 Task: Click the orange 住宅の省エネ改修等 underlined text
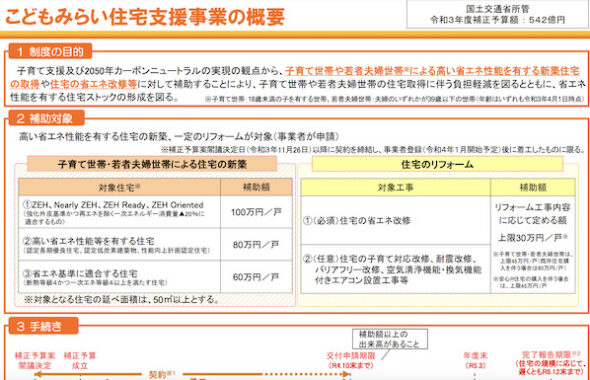[93, 84]
